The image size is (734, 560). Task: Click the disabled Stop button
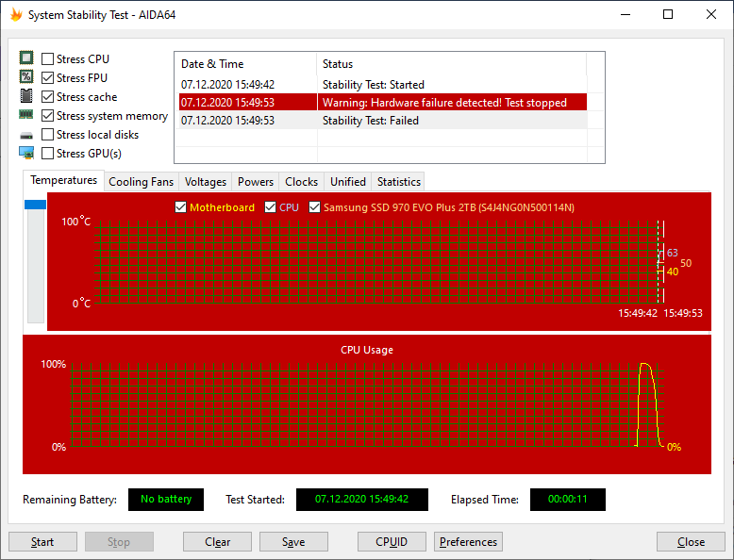(x=119, y=542)
